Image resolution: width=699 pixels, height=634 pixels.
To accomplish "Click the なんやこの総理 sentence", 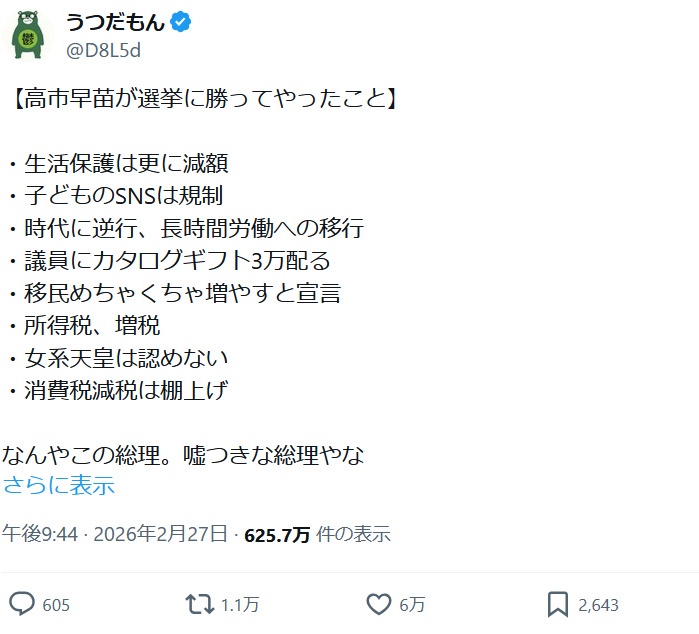I will coord(184,455).
